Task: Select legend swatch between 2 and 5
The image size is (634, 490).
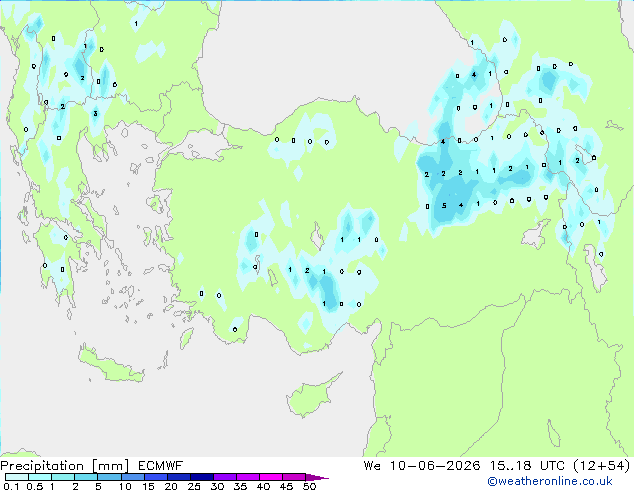Action: click(x=86, y=477)
